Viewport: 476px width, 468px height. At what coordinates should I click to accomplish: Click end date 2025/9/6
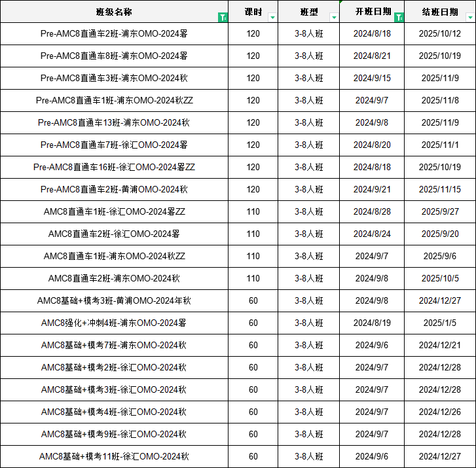[440, 256]
